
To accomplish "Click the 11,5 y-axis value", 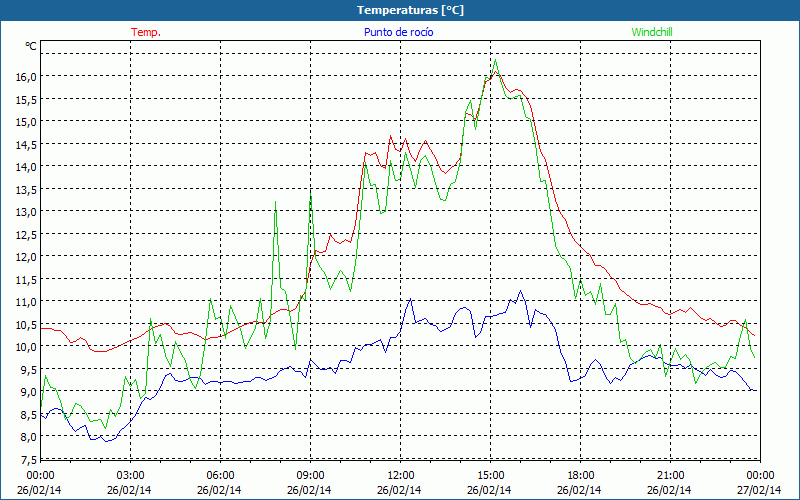I will tap(27, 279).
